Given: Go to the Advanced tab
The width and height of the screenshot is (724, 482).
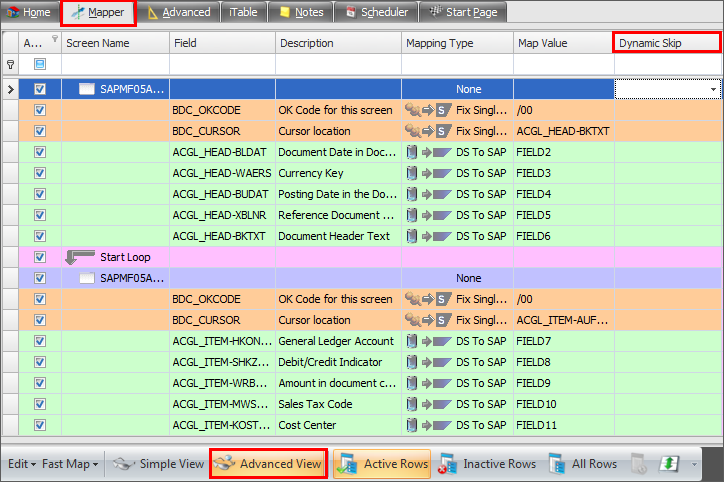Looking at the screenshot, I should (x=178, y=12).
